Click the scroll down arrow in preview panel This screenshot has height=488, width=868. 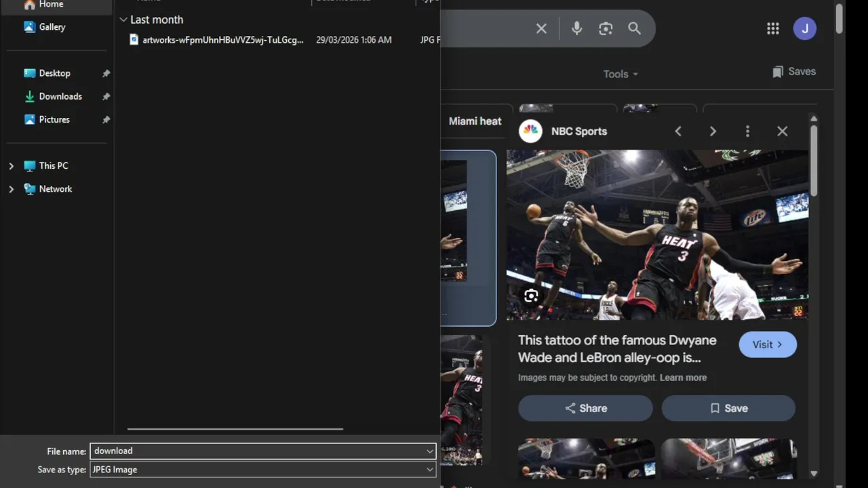tap(814, 474)
